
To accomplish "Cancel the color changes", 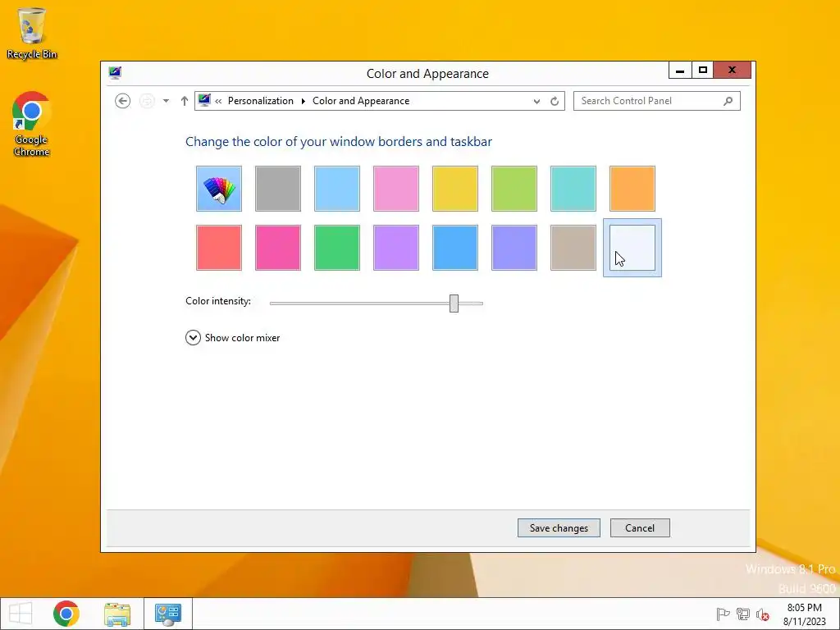I will click(x=640, y=527).
